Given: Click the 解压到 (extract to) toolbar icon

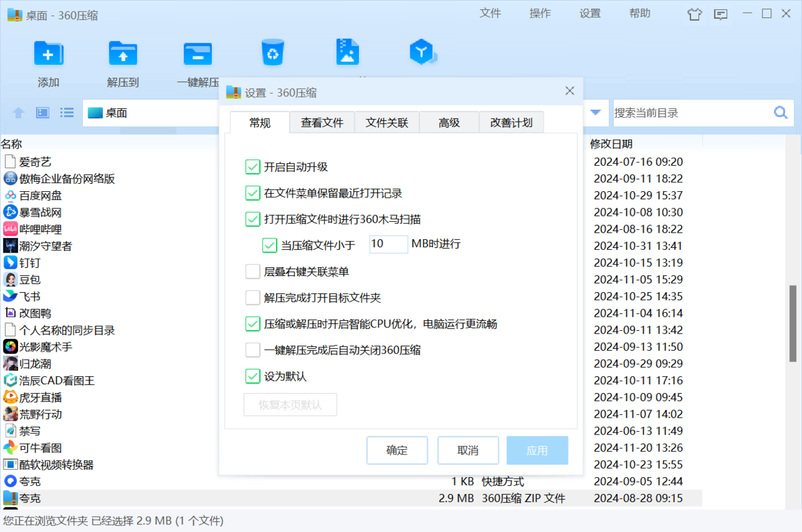Looking at the screenshot, I should click(123, 53).
